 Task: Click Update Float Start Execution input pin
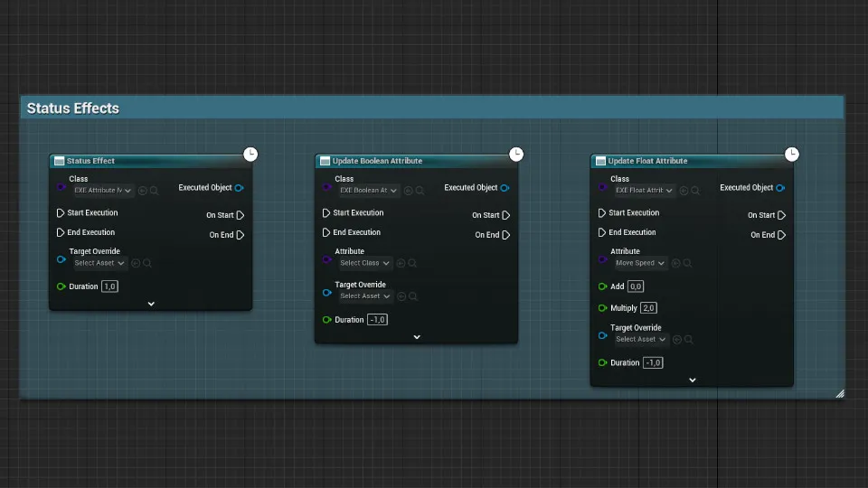[602, 212]
